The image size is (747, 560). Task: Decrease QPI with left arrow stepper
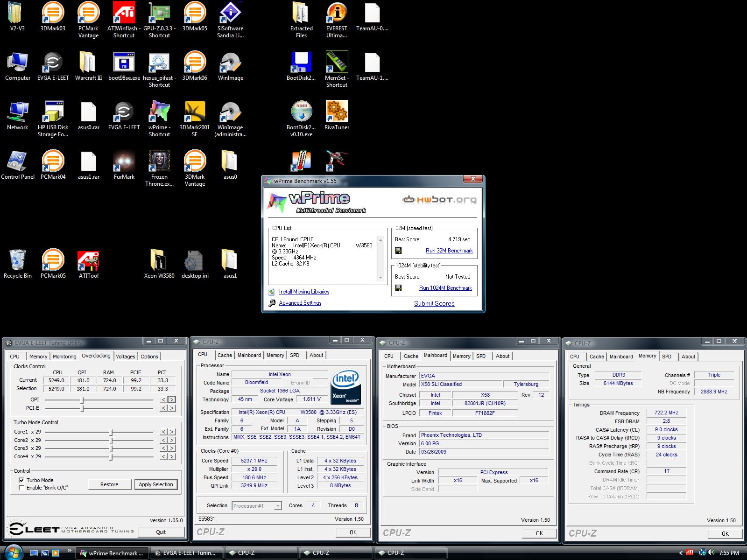click(x=163, y=399)
